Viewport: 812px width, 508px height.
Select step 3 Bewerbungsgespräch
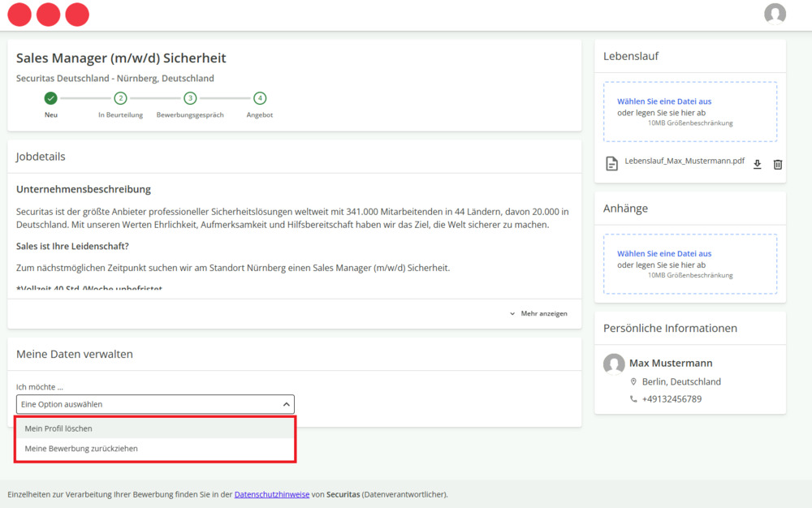[190, 98]
